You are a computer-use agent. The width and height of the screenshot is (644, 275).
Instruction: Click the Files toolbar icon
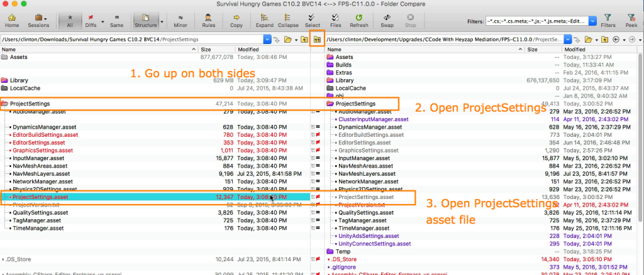[x=336, y=21]
